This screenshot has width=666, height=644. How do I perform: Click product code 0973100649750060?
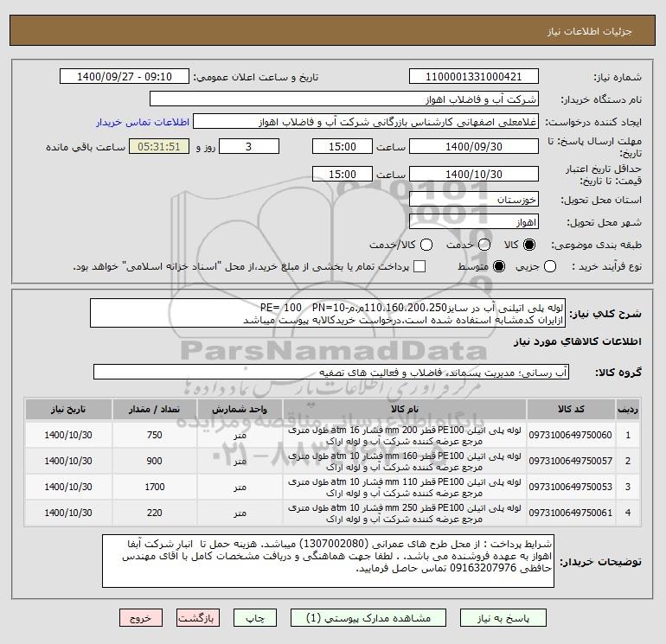(x=571, y=435)
